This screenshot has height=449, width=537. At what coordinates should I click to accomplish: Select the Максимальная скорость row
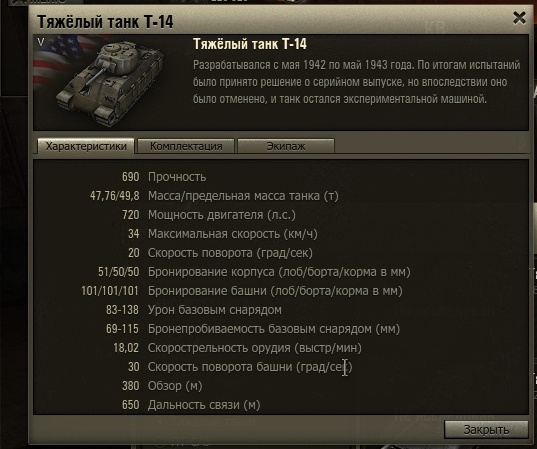223,234
